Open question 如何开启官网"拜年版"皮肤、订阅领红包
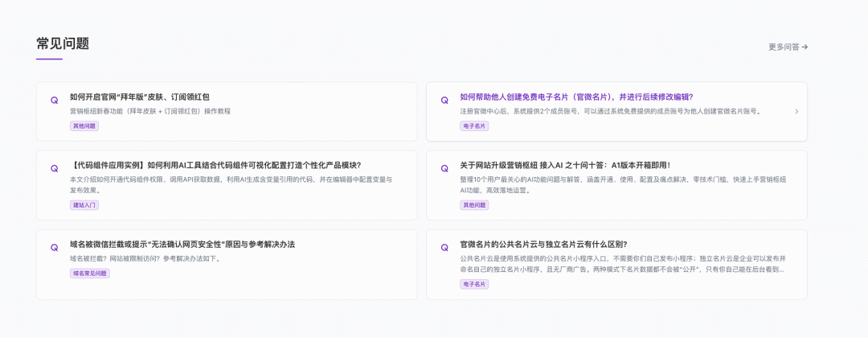868x338 pixels. pyautogui.click(x=139, y=97)
